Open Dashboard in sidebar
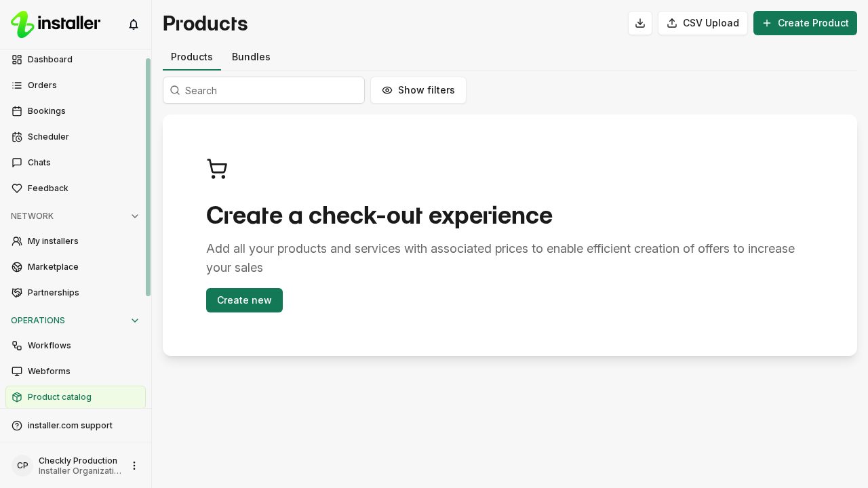Screen dimensions: 868x488 [75, 60]
